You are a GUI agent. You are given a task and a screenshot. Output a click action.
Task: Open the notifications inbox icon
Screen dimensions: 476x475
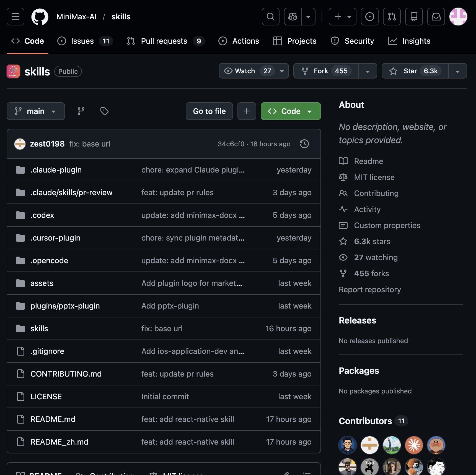click(436, 17)
